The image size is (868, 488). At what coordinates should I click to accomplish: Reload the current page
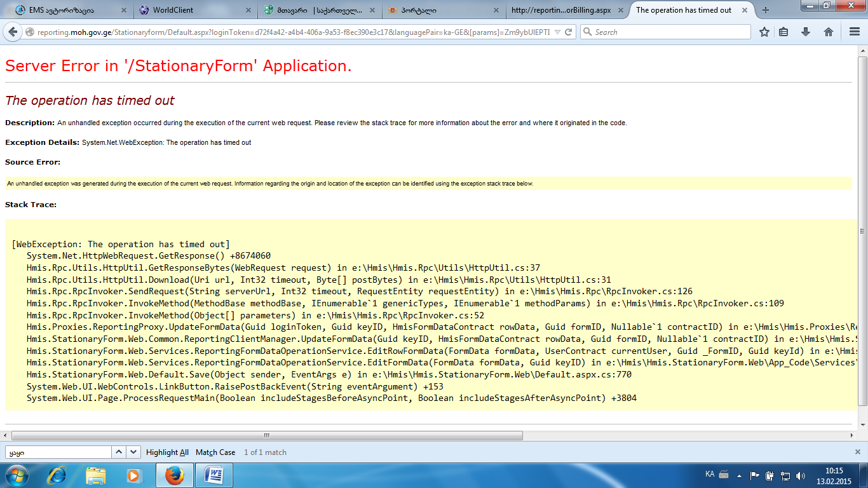click(x=569, y=32)
